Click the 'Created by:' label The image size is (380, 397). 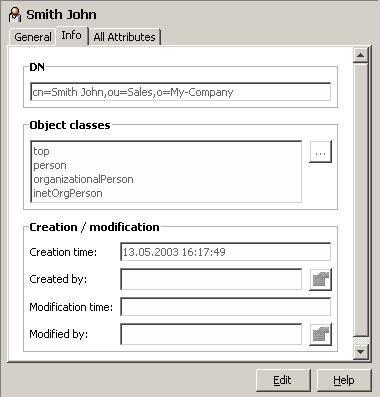point(58,279)
